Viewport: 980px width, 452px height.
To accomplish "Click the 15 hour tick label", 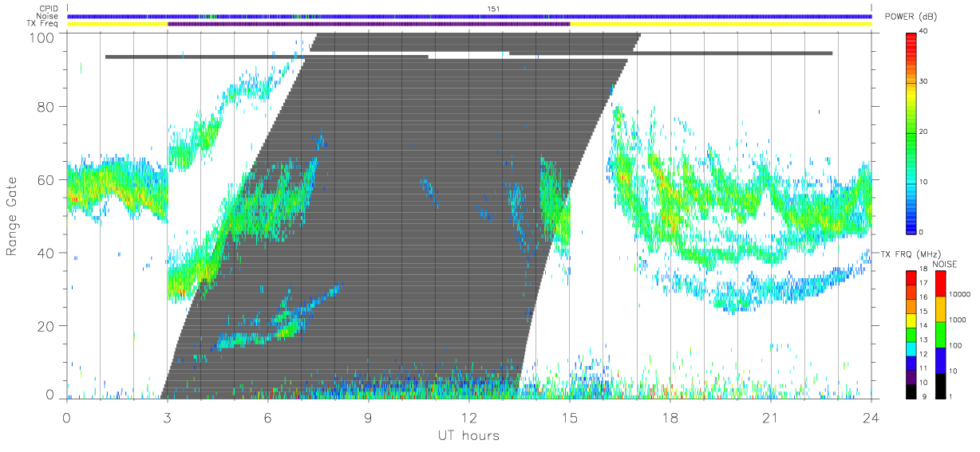I will (570, 417).
